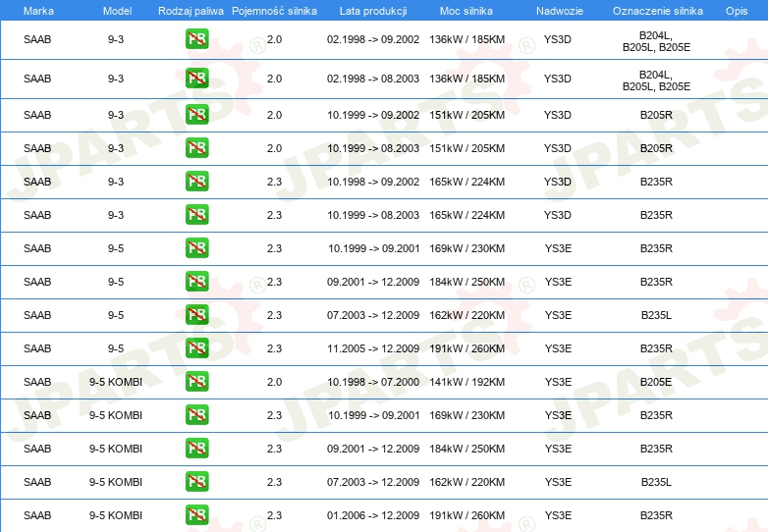Click the fuel icon for the 9-5 sedan 184kW row
Image resolution: width=768 pixels, height=532 pixels.
[x=196, y=282]
